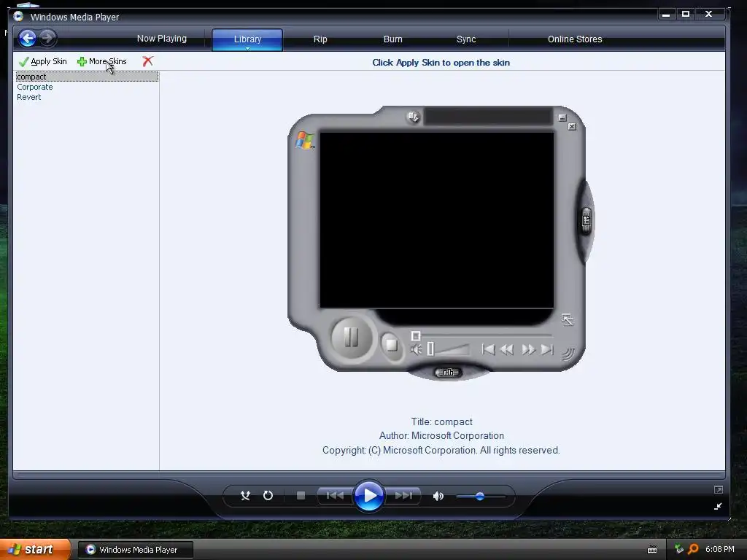Switch to the Now Playing tab

162,39
